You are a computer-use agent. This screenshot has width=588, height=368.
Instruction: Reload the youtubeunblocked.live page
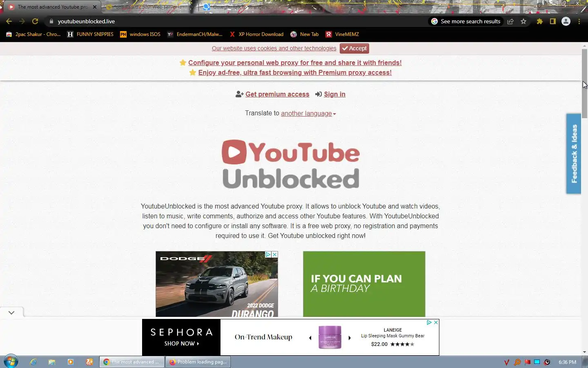click(35, 21)
